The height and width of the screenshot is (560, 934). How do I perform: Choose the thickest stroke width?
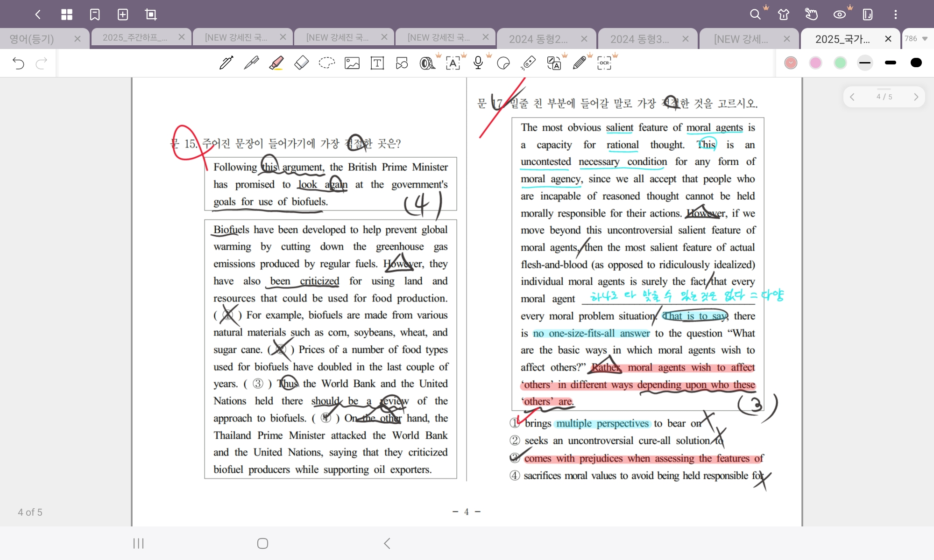pyautogui.click(x=916, y=63)
